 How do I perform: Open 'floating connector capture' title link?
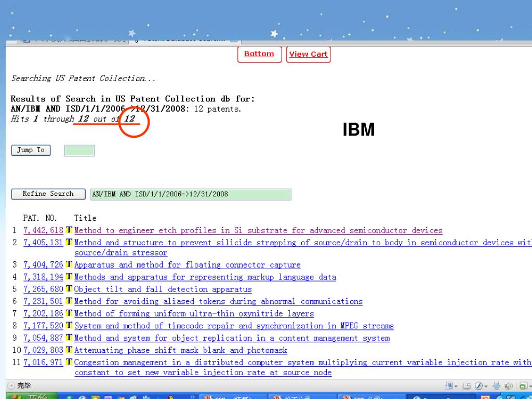[187, 265]
